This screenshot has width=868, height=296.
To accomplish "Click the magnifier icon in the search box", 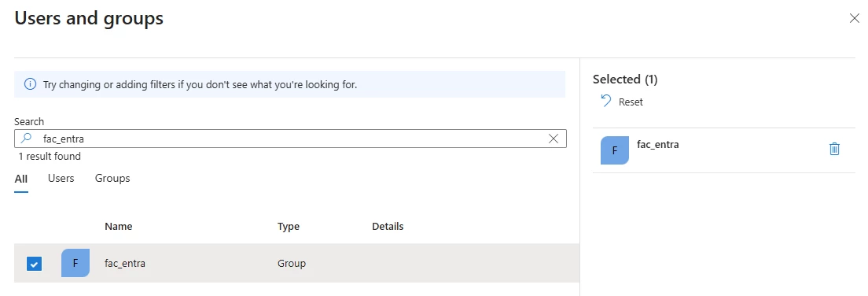I will tap(26, 139).
